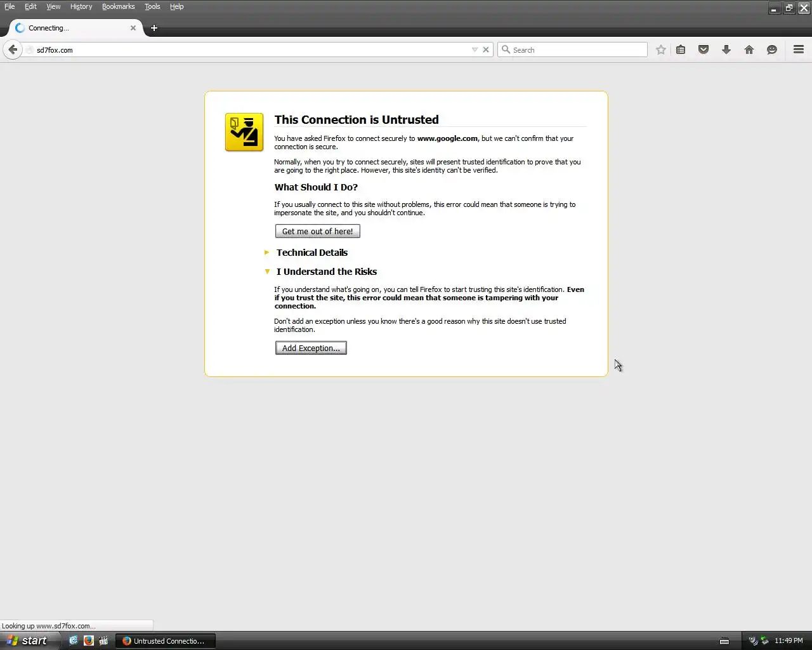Open a new tab with plus button
This screenshot has width=812, height=650.
click(x=154, y=28)
